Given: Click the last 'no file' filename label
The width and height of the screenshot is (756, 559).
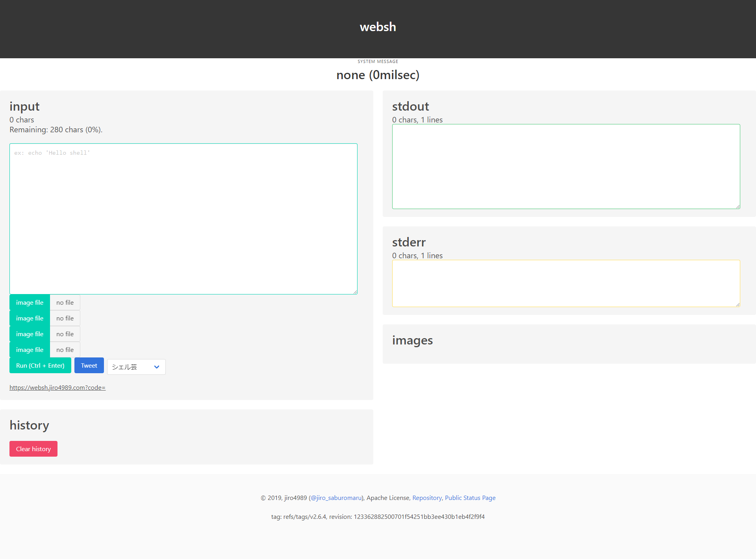Looking at the screenshot, I should (65, 350).
